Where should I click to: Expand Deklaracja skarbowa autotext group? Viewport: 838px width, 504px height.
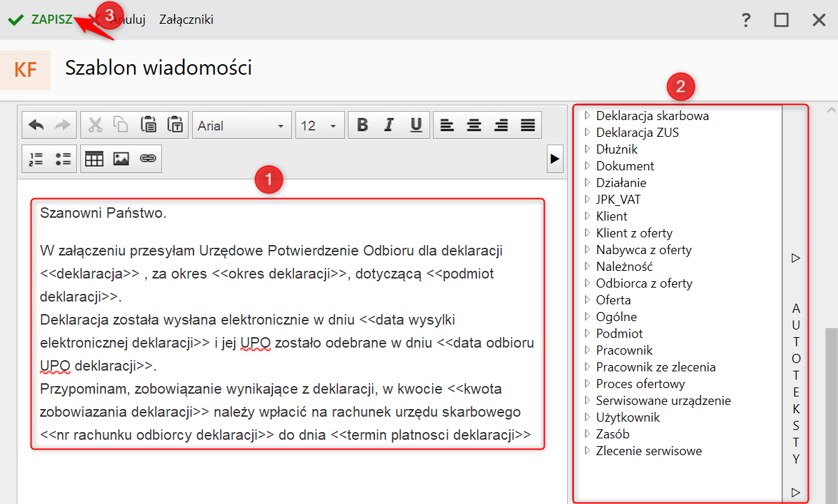(587, 115)
